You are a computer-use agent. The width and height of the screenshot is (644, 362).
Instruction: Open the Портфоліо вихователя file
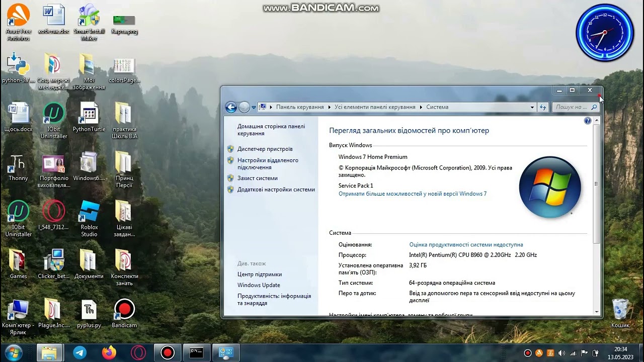tap(54, 170)
